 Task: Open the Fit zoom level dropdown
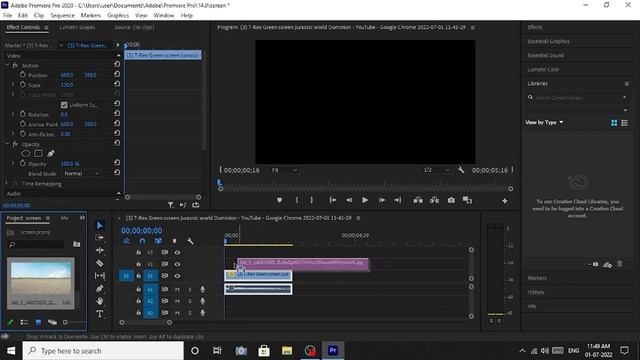tap(284, 170)
